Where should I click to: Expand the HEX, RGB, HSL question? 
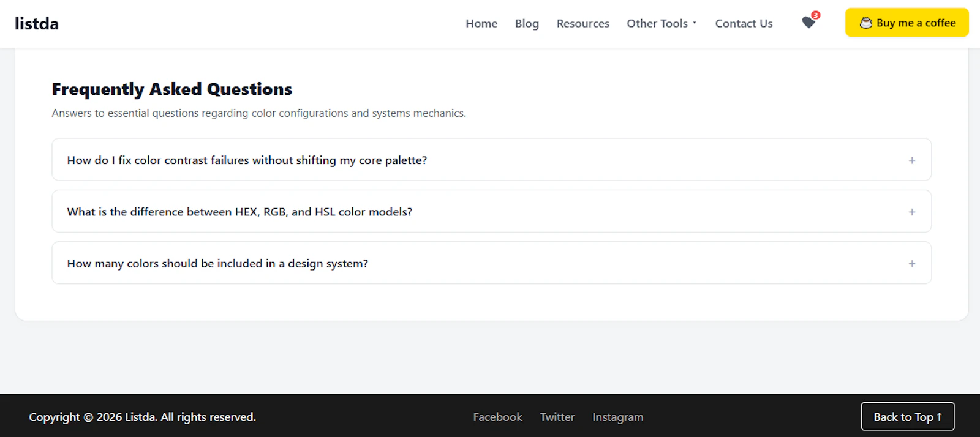[x=491, y=211]
